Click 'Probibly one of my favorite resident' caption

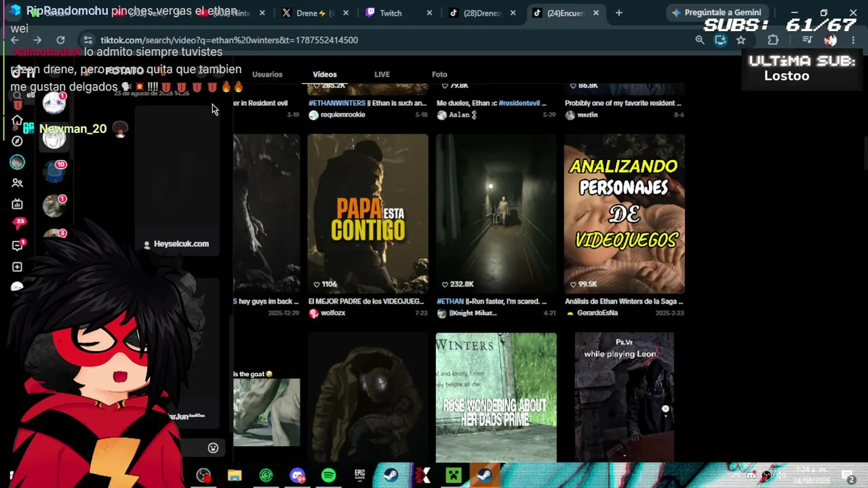(623, 103)
